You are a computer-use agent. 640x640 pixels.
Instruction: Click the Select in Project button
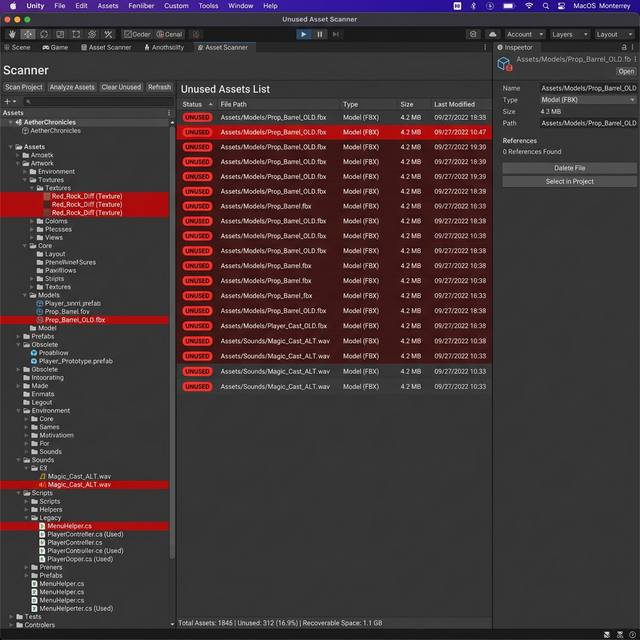tap(569, 182)
